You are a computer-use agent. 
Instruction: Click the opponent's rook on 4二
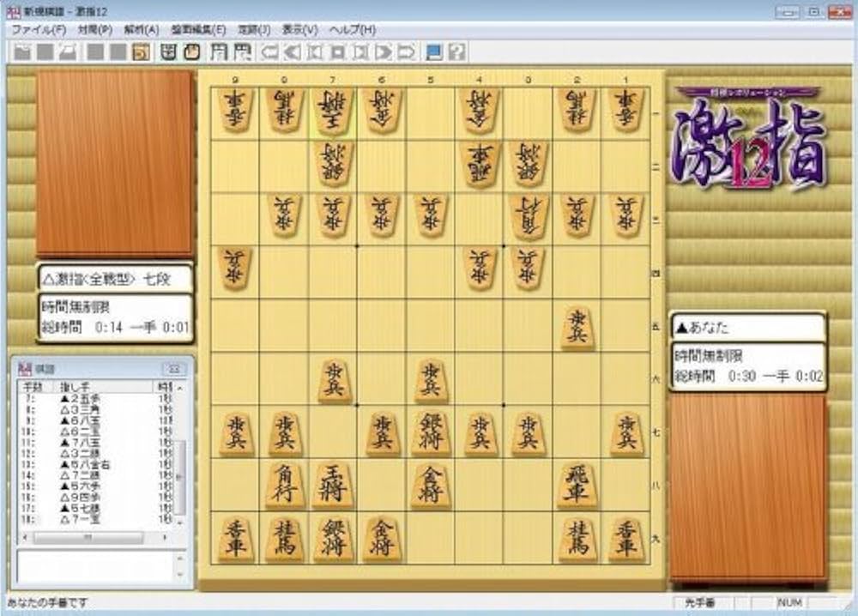(x=480, y=164)
